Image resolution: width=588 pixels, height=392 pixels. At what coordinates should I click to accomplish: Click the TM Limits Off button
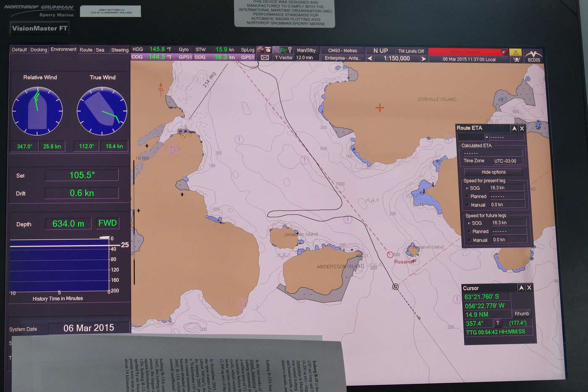coord(411,51)
